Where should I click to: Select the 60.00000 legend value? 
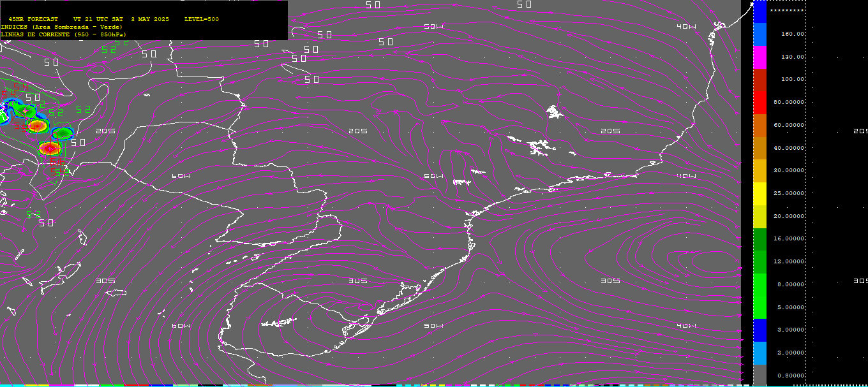(789, 125)
